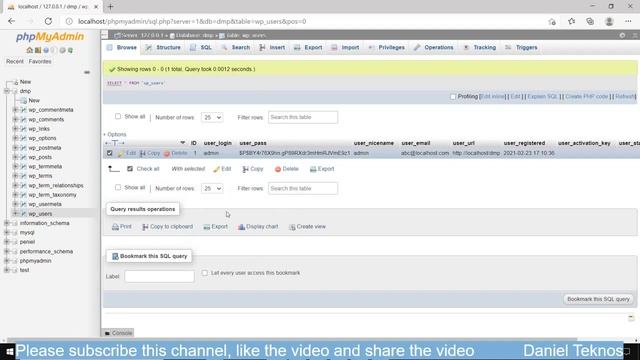Focus the upper Search this table field
640x360 pixels.
303,117
